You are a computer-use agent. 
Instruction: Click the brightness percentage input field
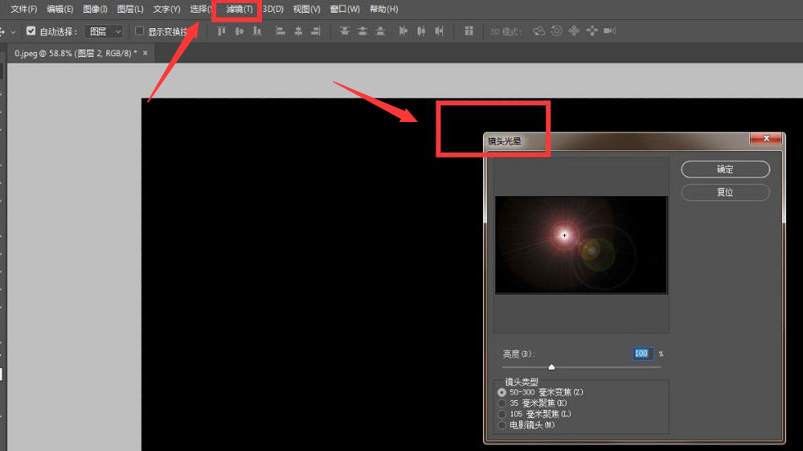point(641,353)
